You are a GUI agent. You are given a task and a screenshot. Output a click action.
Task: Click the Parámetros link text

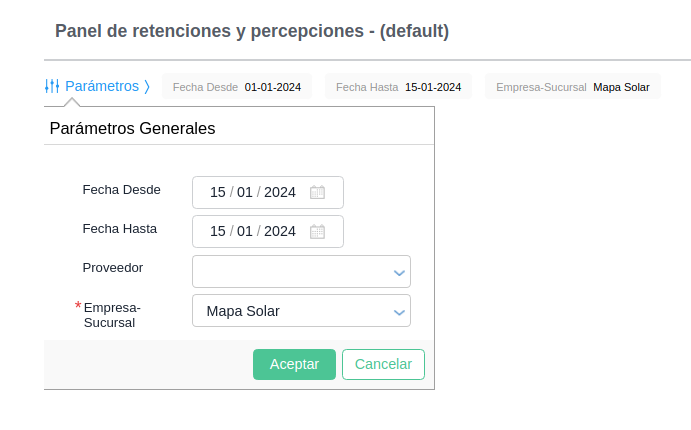(102, 86)
